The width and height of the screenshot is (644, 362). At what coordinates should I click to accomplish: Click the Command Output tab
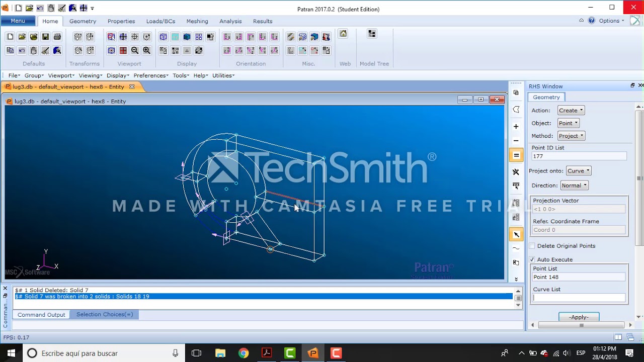pyautogui.click(x=41, y=315)
